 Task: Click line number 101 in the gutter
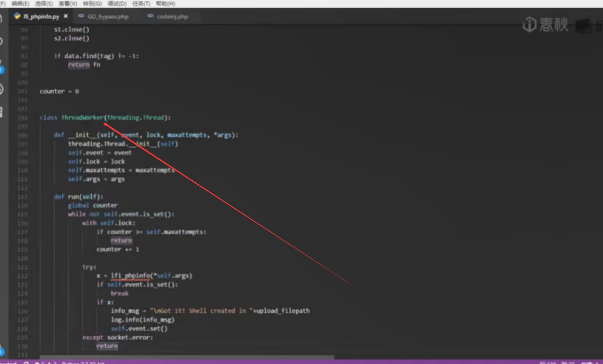[x=23, y=91]
